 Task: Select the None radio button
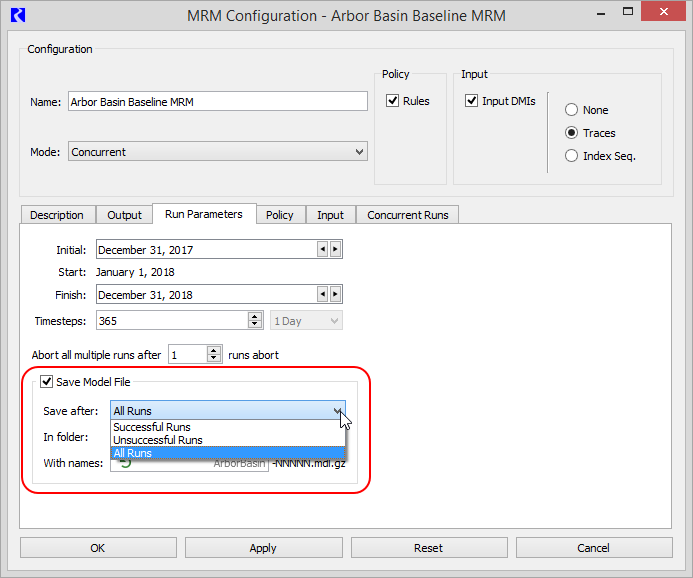coord(572,110)
